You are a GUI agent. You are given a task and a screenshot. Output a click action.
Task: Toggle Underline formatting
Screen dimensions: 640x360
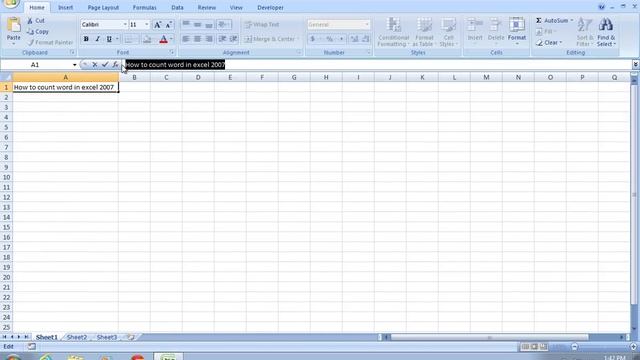coord(109,39)
